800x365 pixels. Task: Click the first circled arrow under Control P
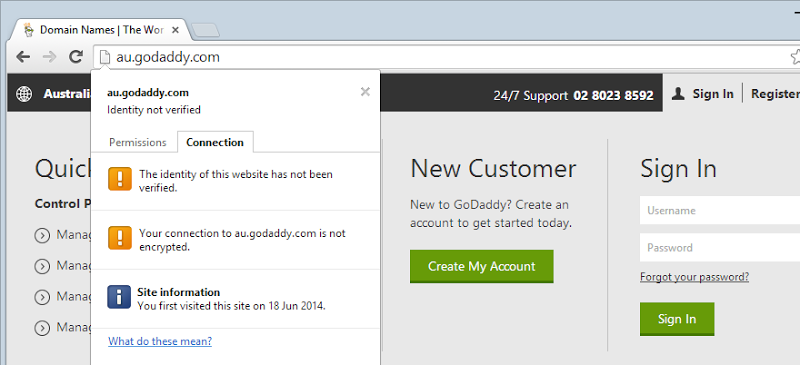tap(42, 236)
